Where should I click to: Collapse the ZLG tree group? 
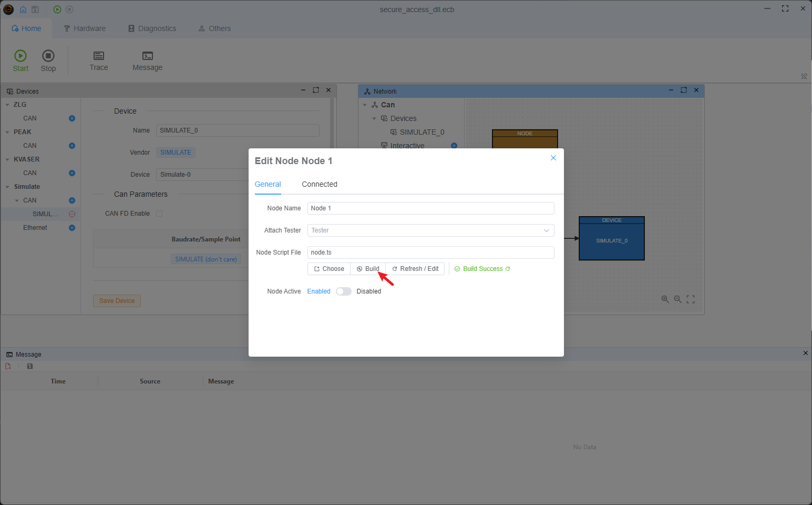pyautogui.click(x=7, y=105)
